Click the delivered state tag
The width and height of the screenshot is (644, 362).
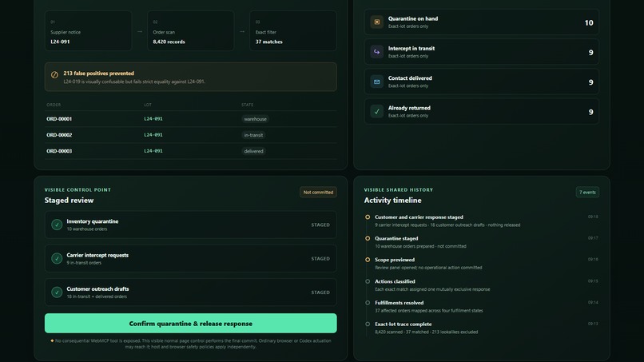pos(253,151)
